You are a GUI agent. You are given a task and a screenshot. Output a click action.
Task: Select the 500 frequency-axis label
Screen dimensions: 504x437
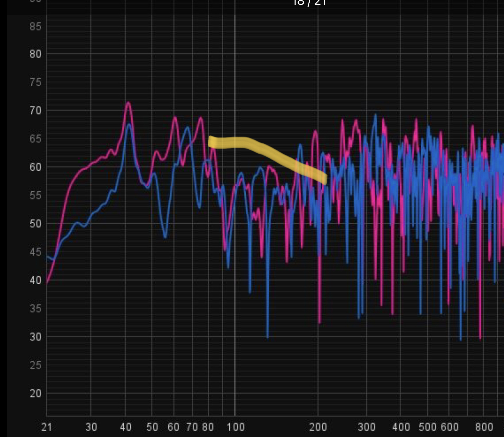pos(428,427)
